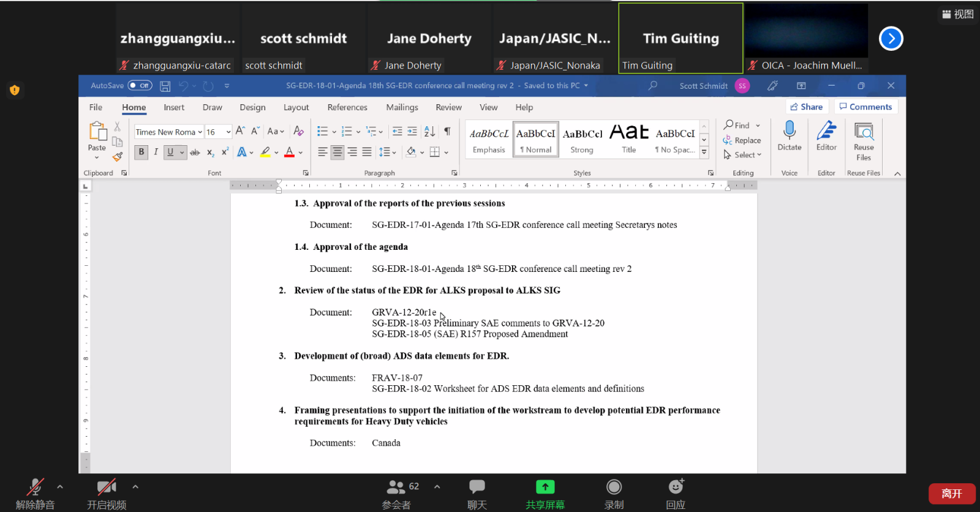This screenshot has width=980, height=512.
Task: Click the red leave meeting button
Action: 952,494
